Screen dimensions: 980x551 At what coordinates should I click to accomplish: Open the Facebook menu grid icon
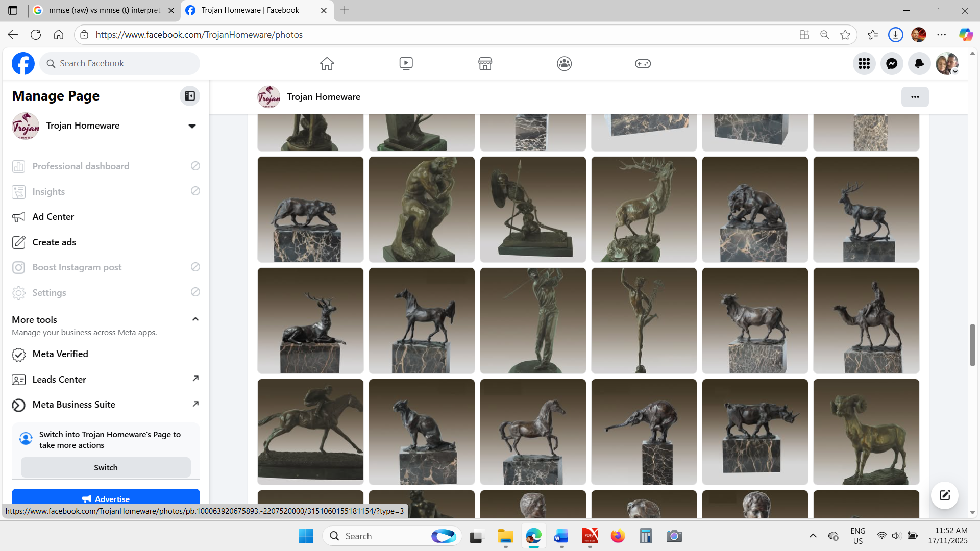click(864, 64)
